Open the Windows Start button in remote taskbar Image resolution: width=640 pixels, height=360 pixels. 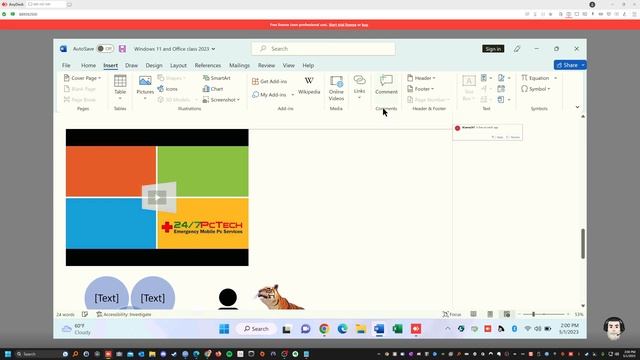pyautogui.click(x=224, y=329)
